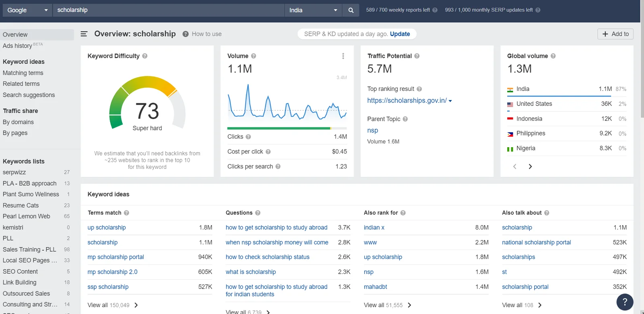644x314 pixels.
Task: Click Also rank for help icon
Action: pyautogui.click(x=403, y=213)
